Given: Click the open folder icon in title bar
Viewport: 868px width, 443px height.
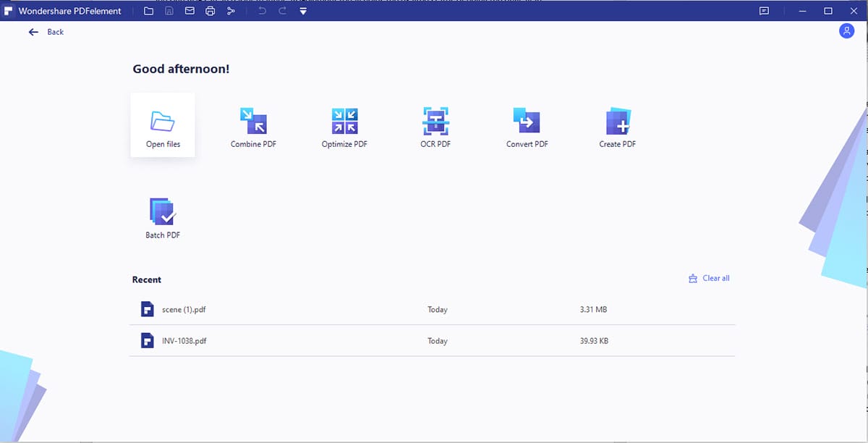Looking at the screenshot, I should tap(148, 12).
